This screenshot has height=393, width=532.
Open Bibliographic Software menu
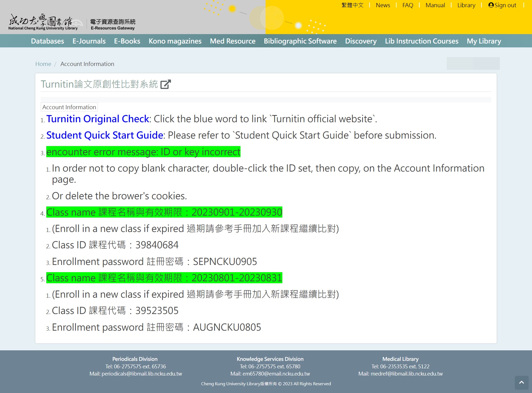[x=300, y=41]
